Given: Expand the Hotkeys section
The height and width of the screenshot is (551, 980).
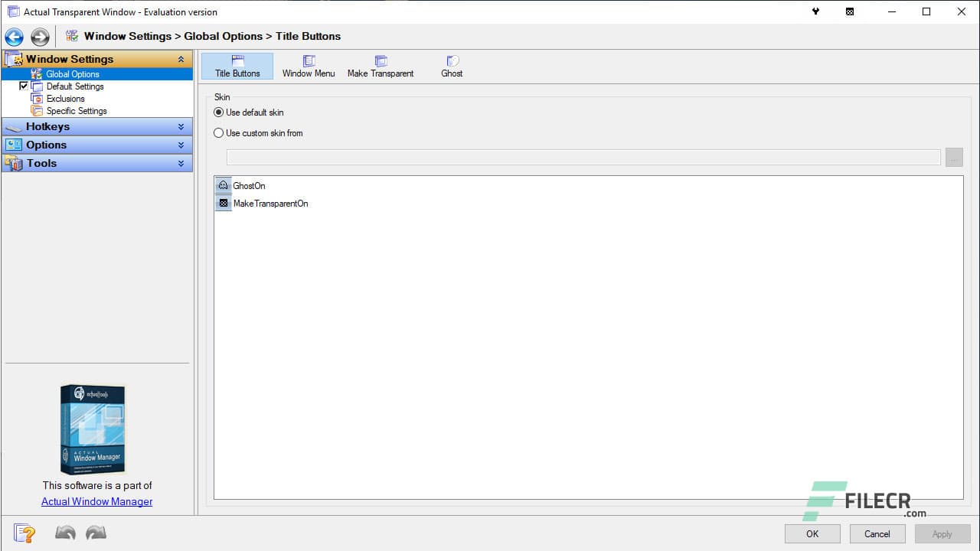Looking at the screenshot, I should click(181, 126).
